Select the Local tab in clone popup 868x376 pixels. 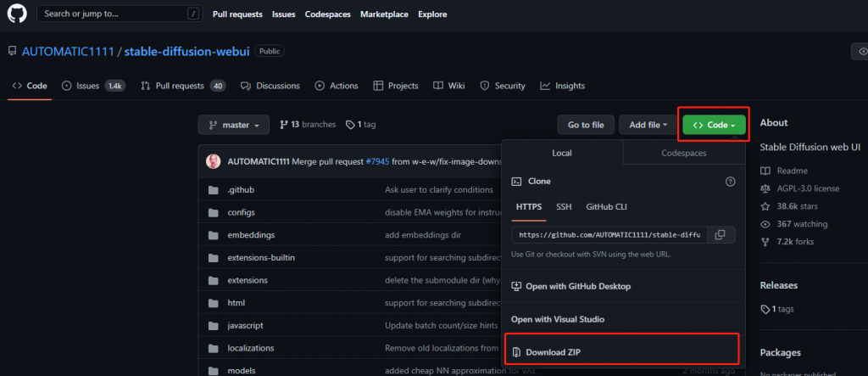[562, 153]
